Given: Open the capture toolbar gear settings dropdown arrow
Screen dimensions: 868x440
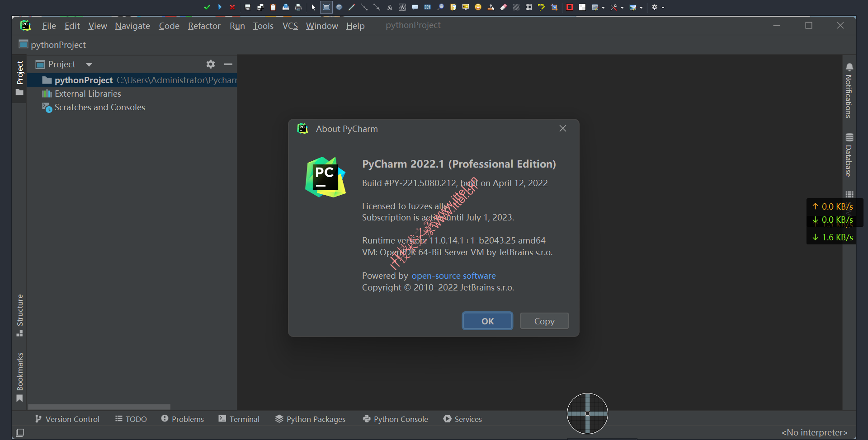Looking at the screenshot, I should 663,7.
